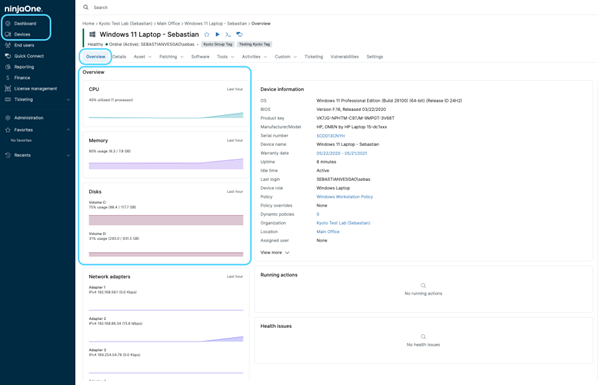Click the 'No favorites' text
The image size is (598, 385).
click(21, 140)
